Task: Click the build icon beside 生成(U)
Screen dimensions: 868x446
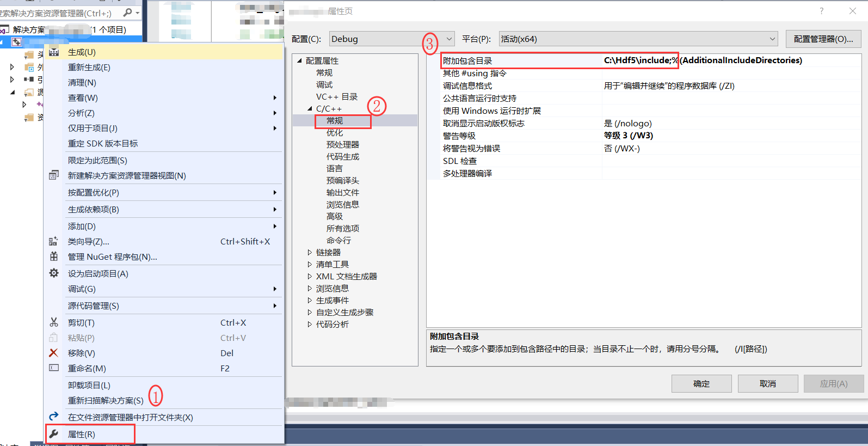Action: [x=54, y=52]
